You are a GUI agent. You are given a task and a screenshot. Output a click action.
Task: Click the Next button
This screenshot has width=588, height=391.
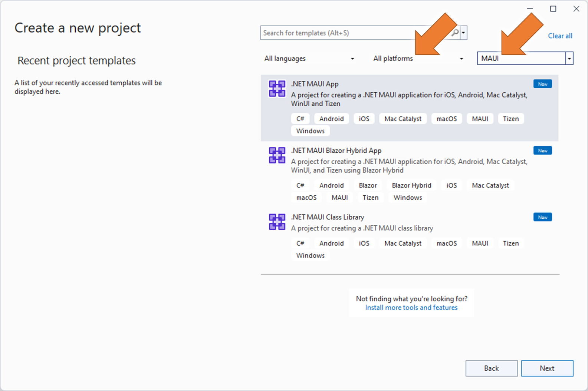click(547, 368)
